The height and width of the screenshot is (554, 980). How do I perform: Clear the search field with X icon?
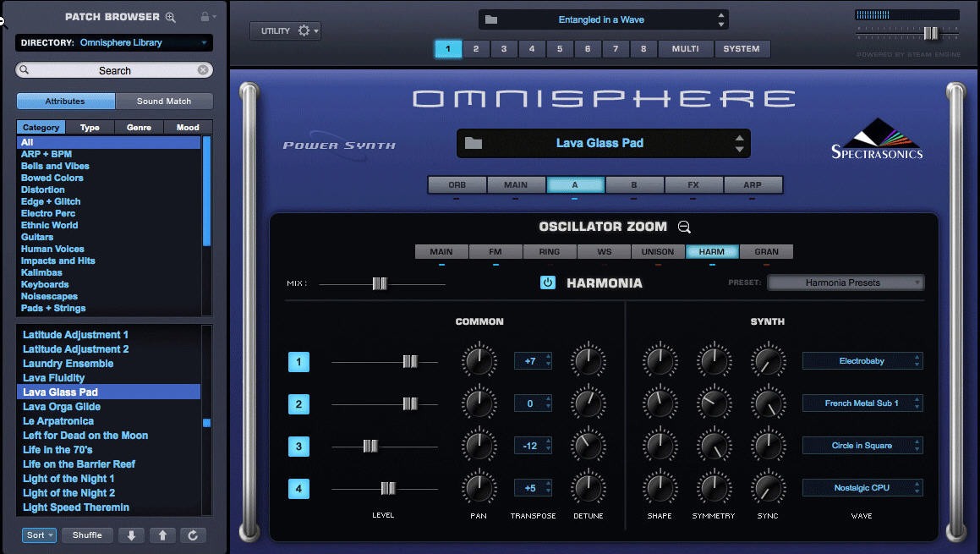coord(203,70)
